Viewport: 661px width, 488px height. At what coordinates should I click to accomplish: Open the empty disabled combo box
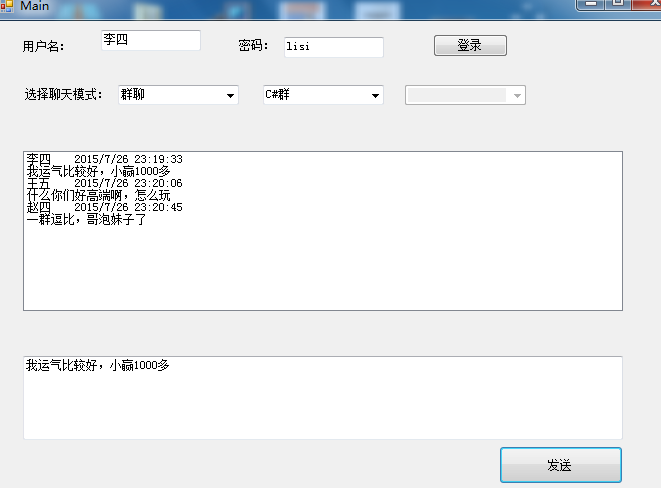pyautogui.click(x=465, y=95)
